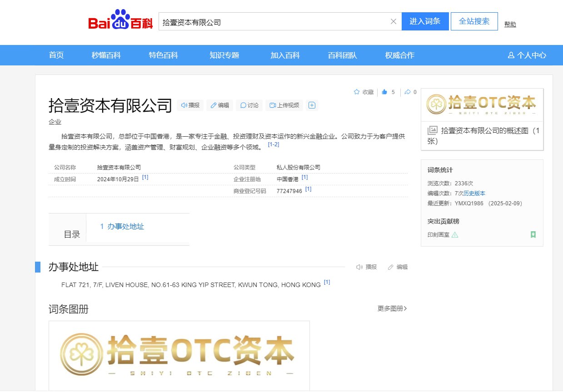Open 个人中心 user center

click(527, 55)
